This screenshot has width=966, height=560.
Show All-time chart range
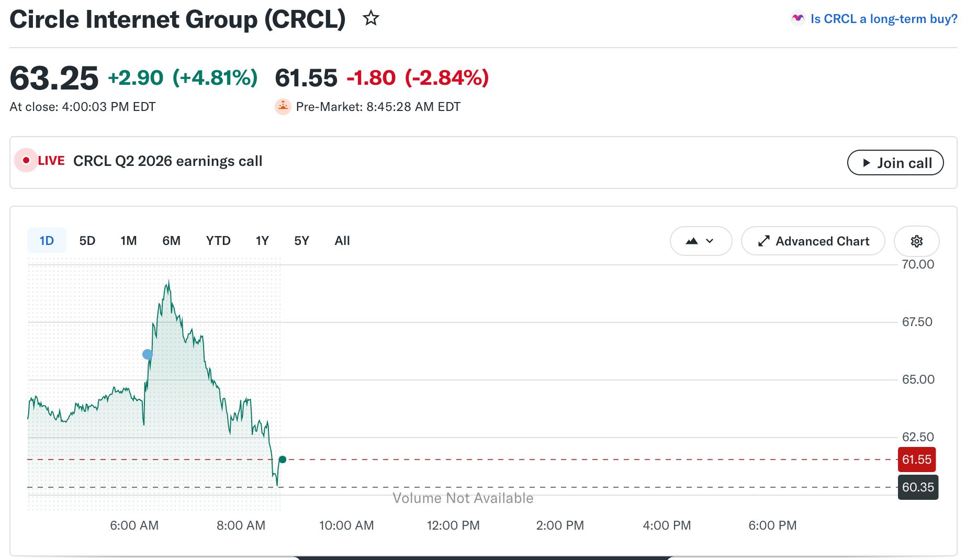pos(342,241)
